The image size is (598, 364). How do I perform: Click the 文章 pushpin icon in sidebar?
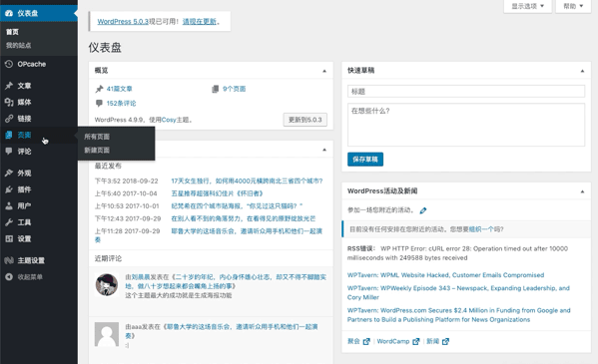(9, 86)
